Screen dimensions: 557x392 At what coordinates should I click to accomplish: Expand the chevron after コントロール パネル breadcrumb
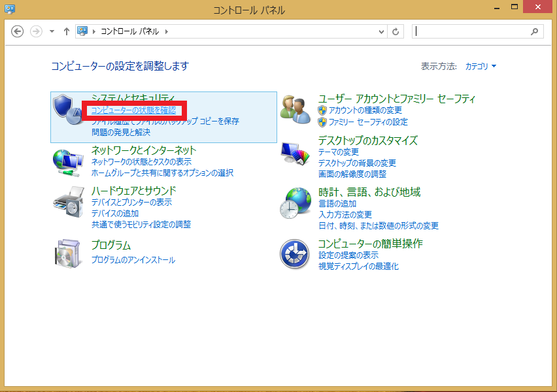166,31
